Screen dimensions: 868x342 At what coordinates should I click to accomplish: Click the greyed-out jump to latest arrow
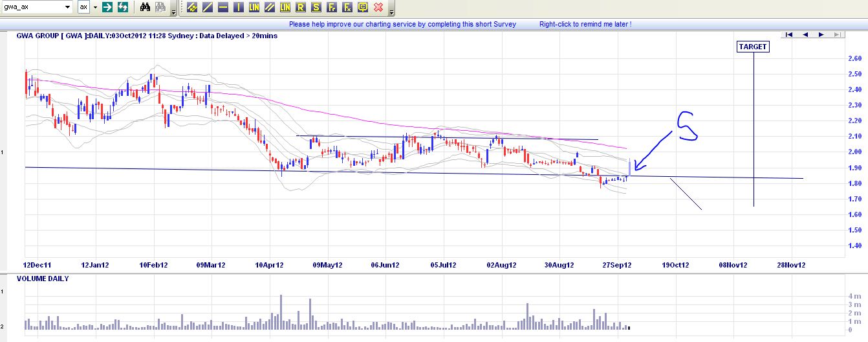coord(836,35)
